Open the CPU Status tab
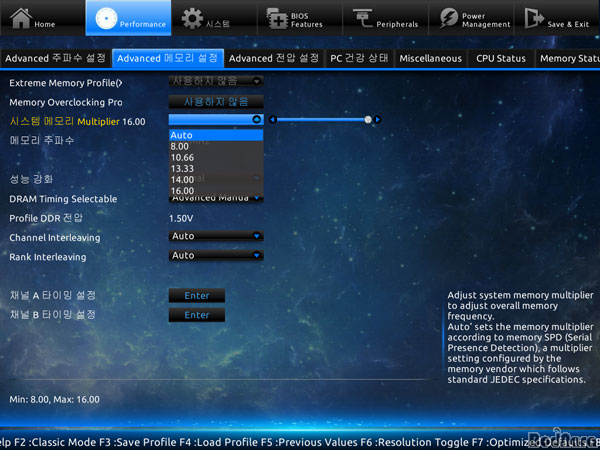The image size is (600, 450). tap(500, 59)
